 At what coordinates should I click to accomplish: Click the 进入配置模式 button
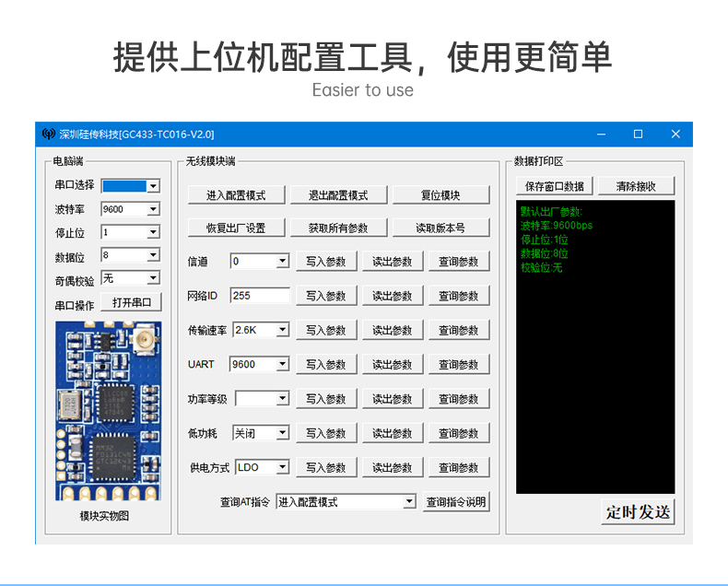click(x=236, y=195)
